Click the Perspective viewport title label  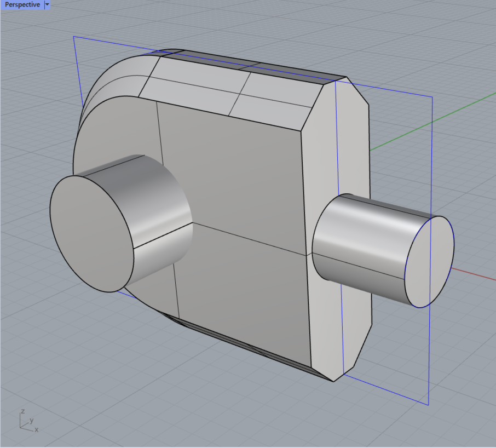coord(22,5)
